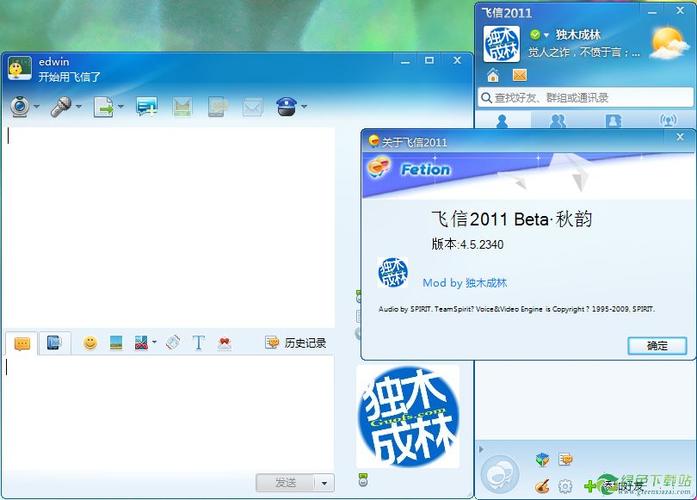697x500 pixels.
Task: Open the smiley emoticon picker
Action: 90,343
